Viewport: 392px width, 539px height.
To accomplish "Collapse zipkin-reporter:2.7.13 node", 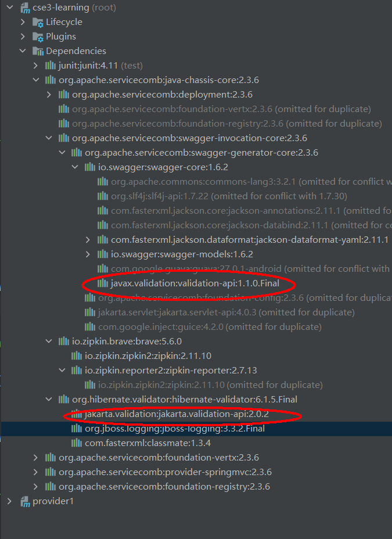I will tap(62, 370).
